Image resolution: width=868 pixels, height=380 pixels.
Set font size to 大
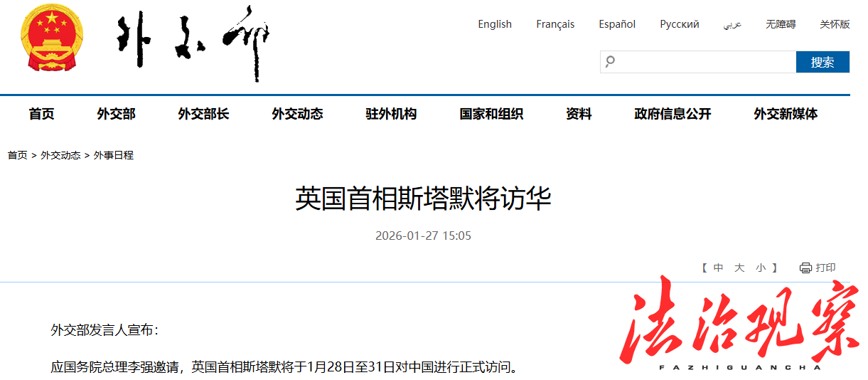point(739,268)
